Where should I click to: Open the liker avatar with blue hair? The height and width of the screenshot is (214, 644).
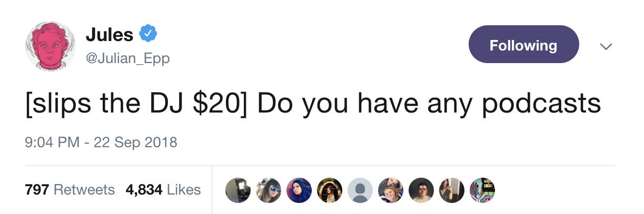pos(300,190)
